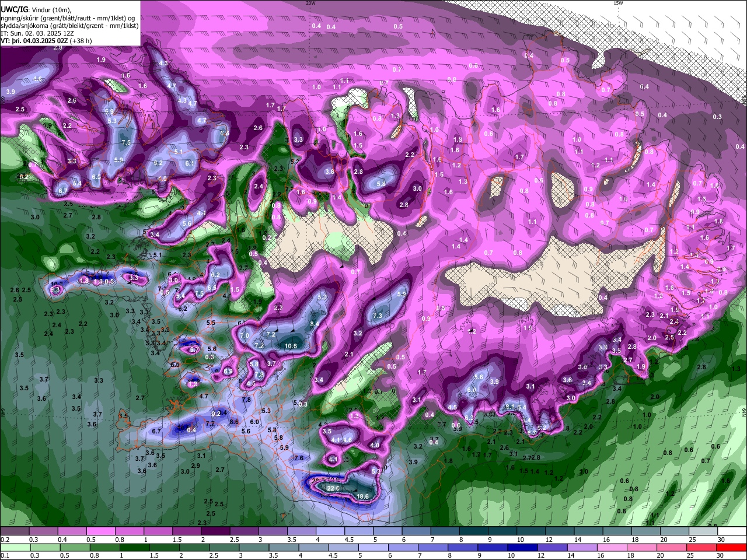Click the '7.6' precipitation value on the map
This screenshot has width=747, height=560.
tap(299, 458)
